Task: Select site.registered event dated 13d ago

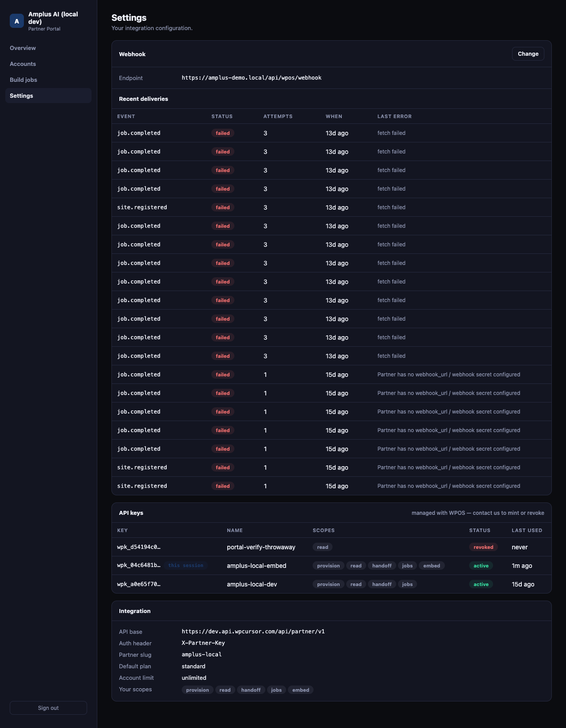Action: [142, 207]
